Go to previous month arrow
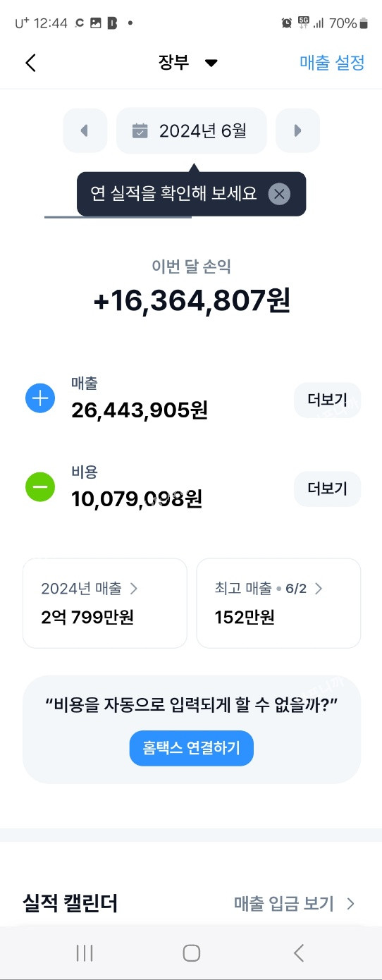Screen dimensions: 382x980 coord(85,130)
